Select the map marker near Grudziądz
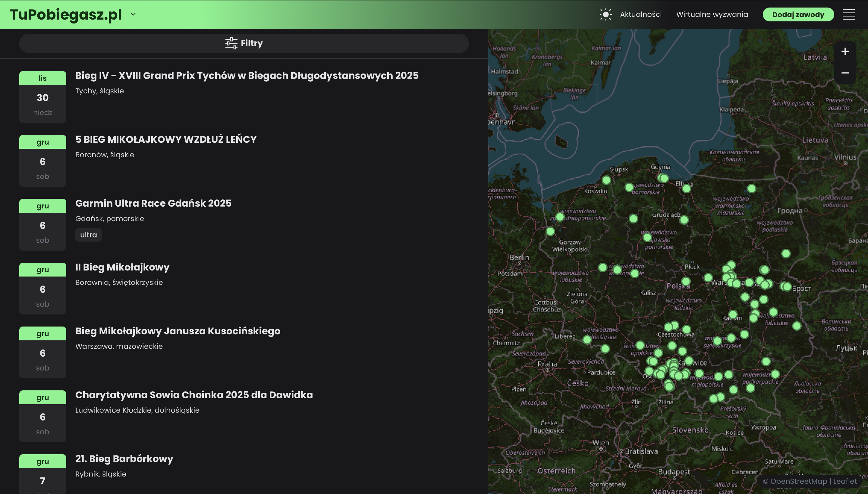The width and height of the screenshot is (868, 494). tap(684, 220)
